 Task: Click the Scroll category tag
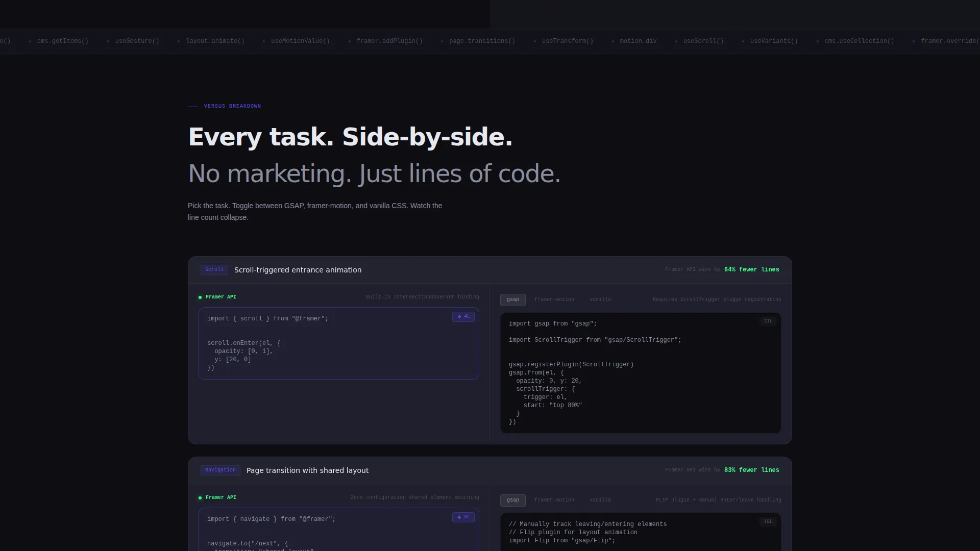214,269
